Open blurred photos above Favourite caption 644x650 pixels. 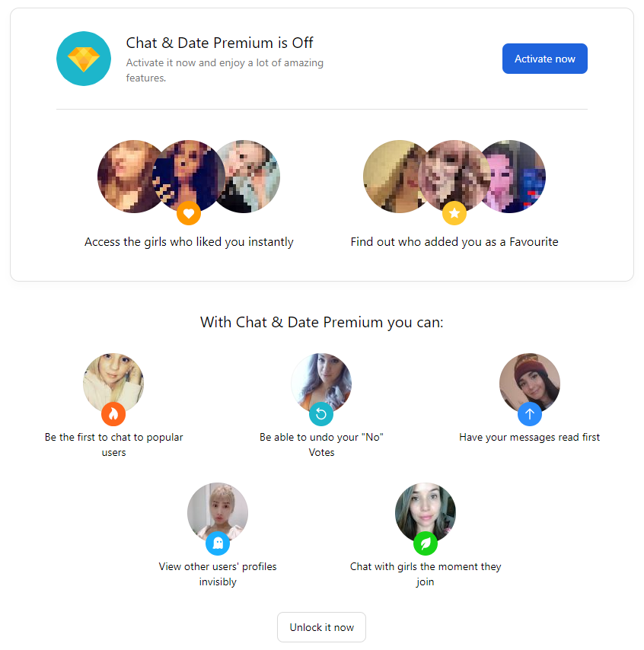(x=454, y=176)
